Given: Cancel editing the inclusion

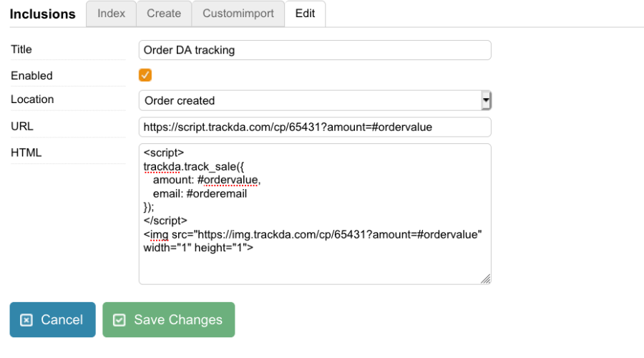Looking at the screenshot, I should 52,320.
